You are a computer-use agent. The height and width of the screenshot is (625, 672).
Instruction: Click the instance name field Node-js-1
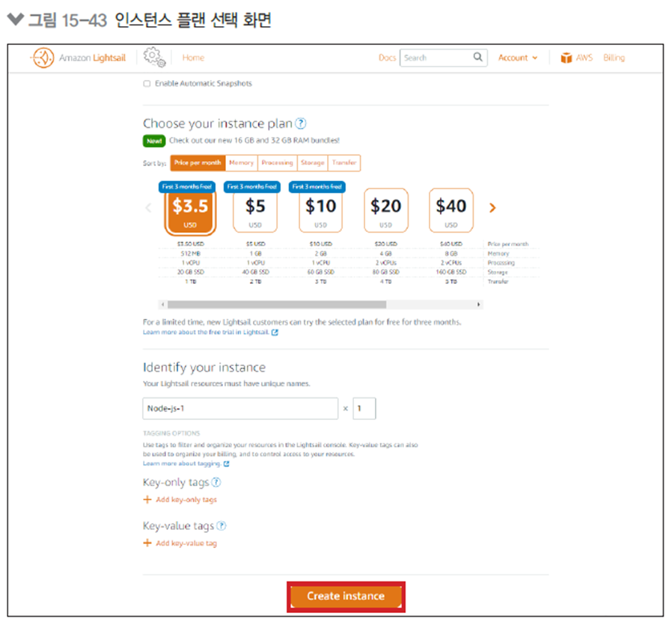pos(240,409)
